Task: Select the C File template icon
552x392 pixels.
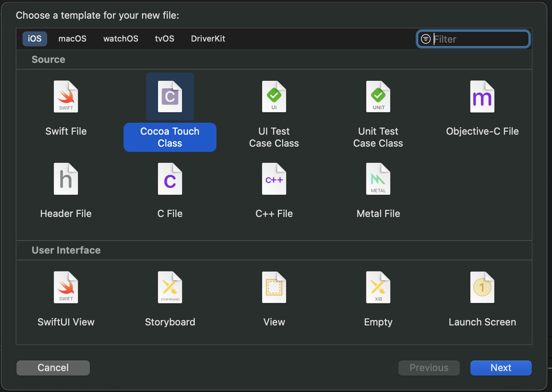Action: click(170, 179)
